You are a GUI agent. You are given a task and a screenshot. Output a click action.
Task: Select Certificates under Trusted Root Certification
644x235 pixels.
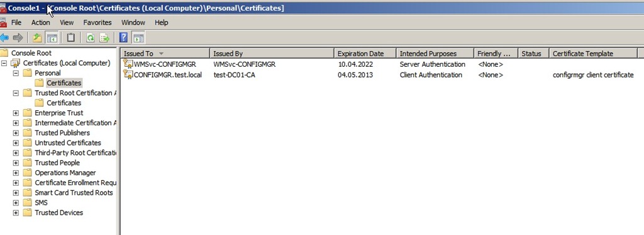point(64,103)
